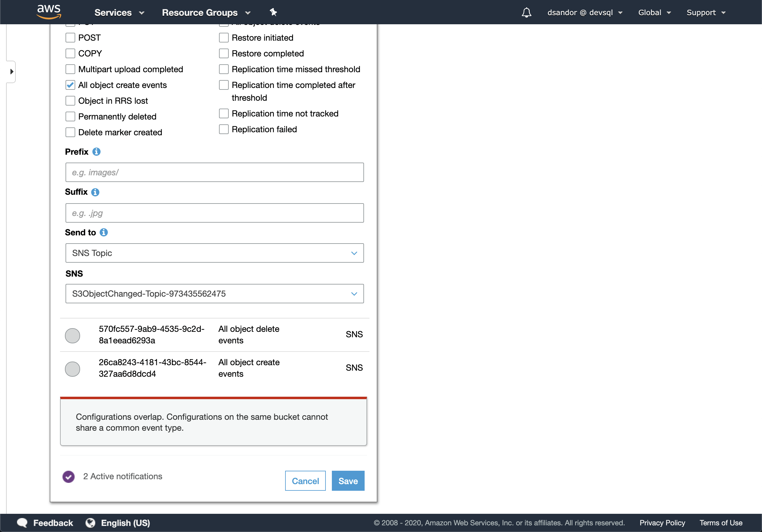The height and width of the screenshot is (532, 762).
Task: Click the Feedback speech bubble icon
Action: (22, 523)
